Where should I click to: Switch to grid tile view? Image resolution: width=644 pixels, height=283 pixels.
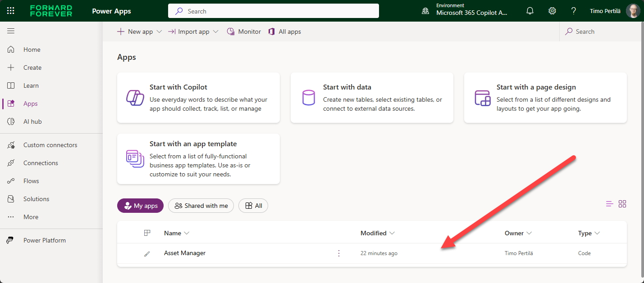(x=622, y=204)
